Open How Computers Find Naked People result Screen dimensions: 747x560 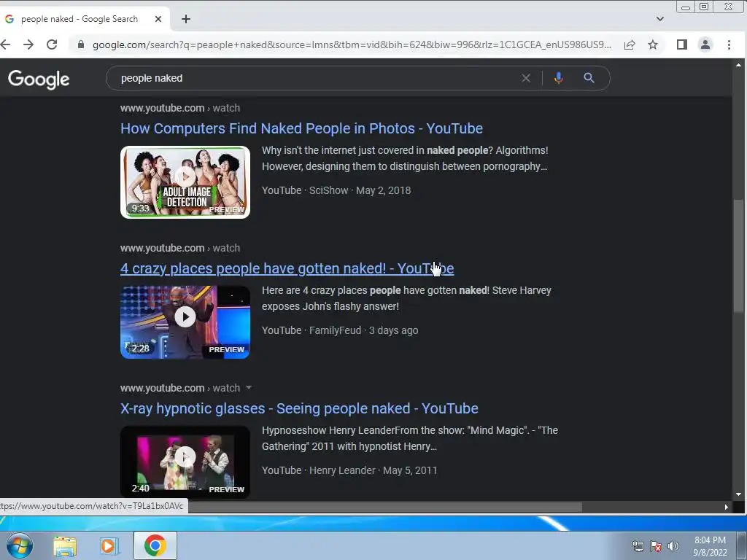pyautogui.click(x=301, y=128)
